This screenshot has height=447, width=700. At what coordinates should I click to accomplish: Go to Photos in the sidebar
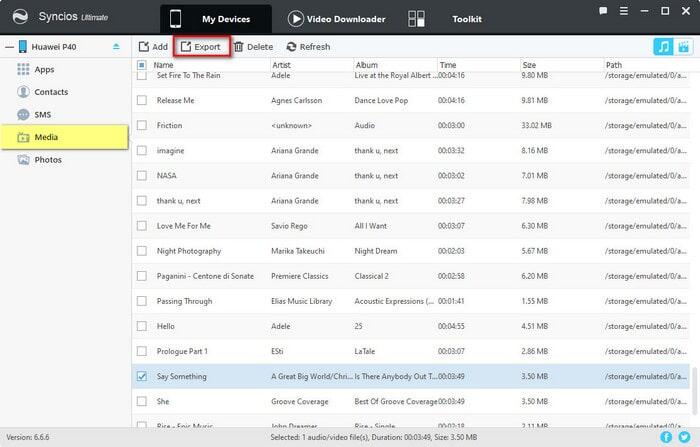47,160
